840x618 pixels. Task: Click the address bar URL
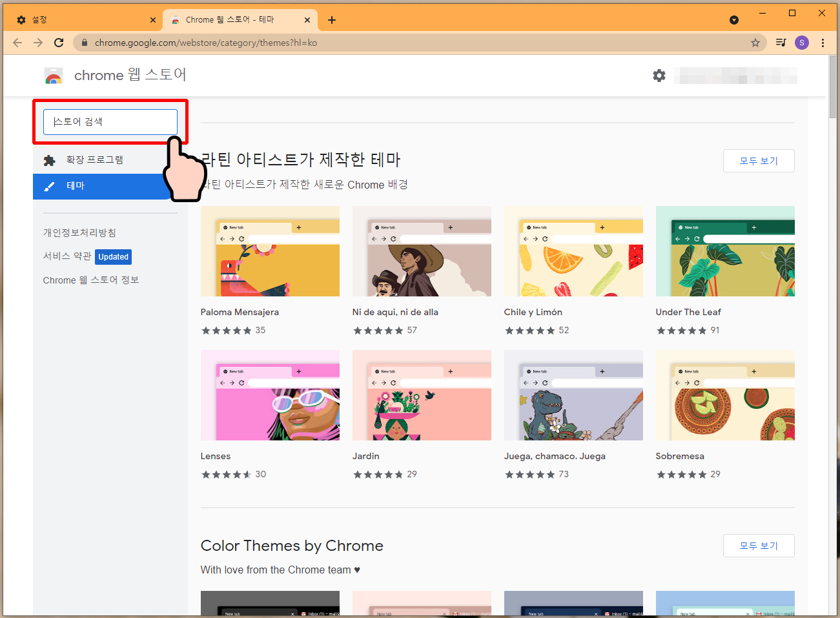coord(206,43)
